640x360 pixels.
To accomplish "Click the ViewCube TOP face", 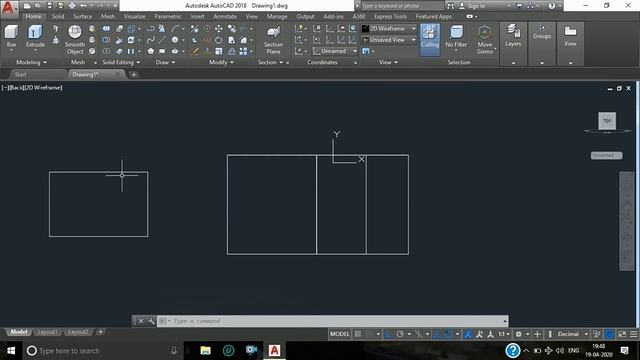I will coord(607,121).
